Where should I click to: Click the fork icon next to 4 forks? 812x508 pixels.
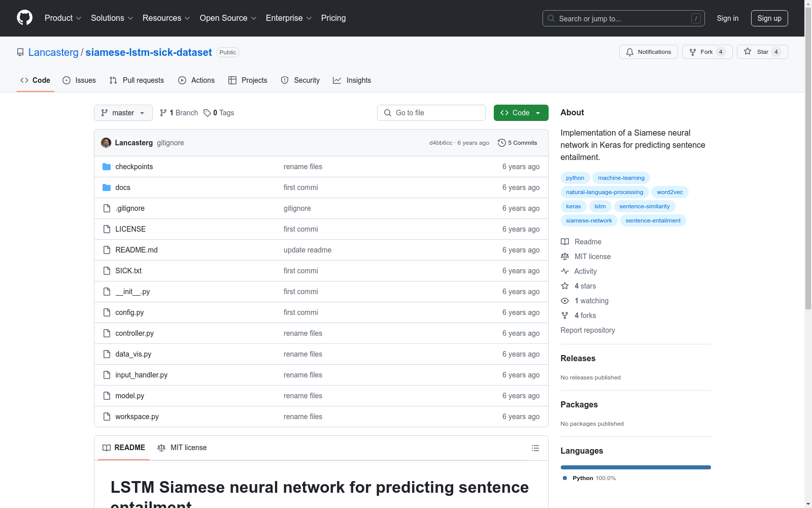pyautogui.click(x=565, y=315)
